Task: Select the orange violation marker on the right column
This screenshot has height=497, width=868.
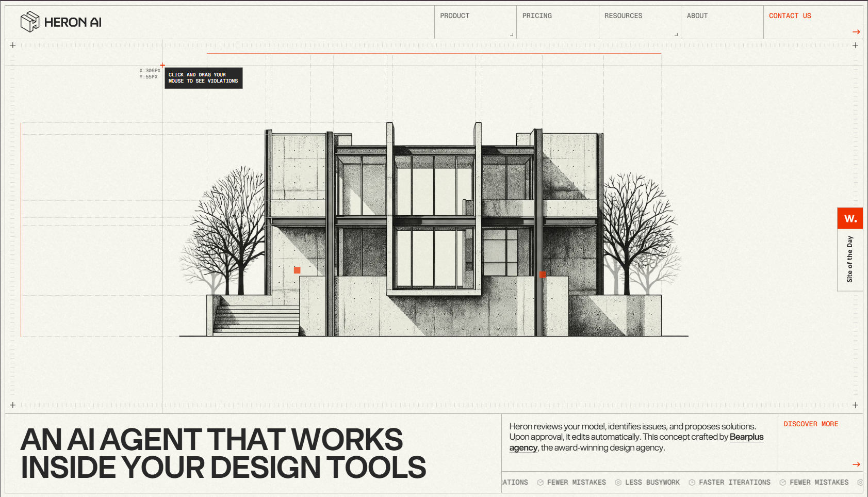Action: point(543,275)
